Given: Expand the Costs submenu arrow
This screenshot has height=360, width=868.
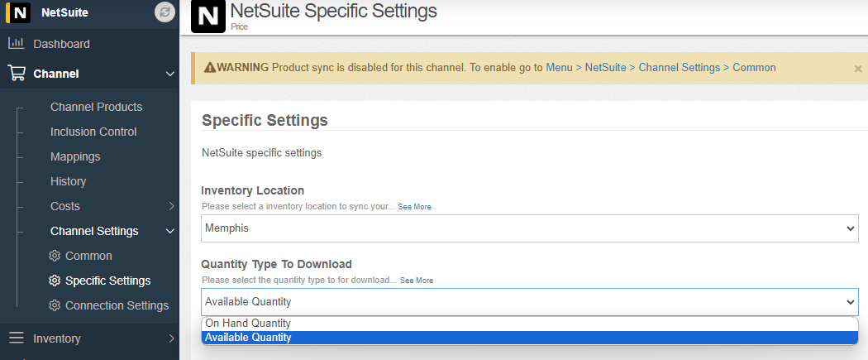Looking at the screenshot, I should point(171,206).
